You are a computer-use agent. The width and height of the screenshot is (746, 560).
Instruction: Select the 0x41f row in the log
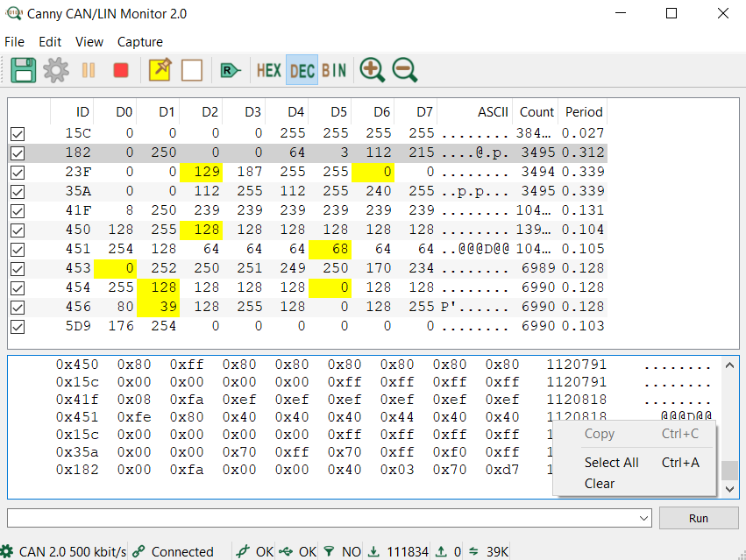383,400
